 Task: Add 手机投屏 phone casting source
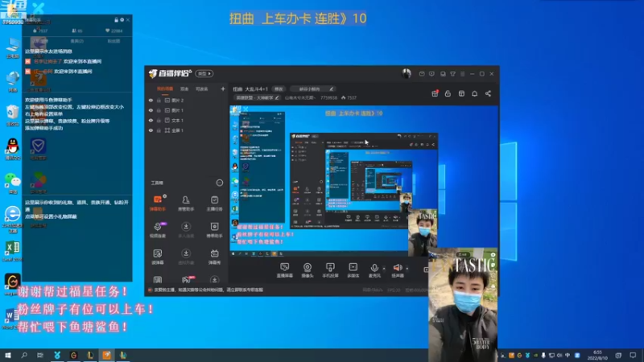[x=330, y=270]
